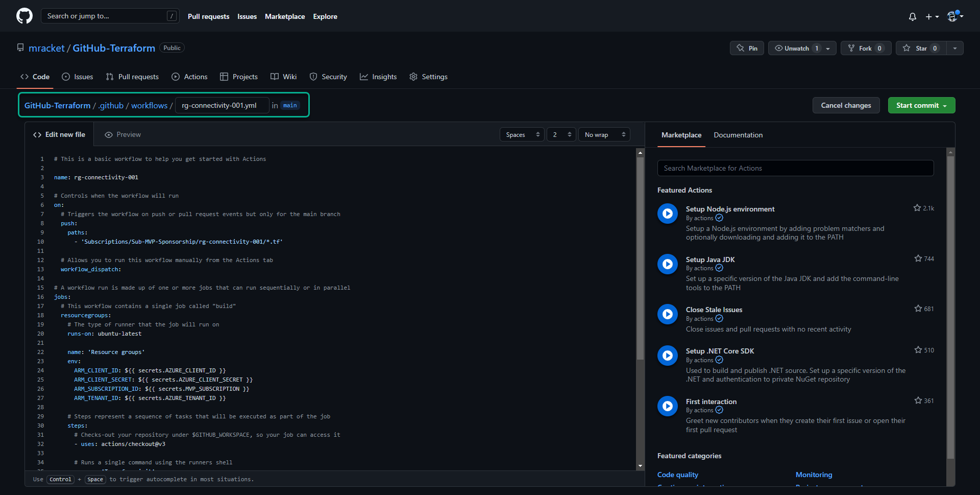The height and width of the screenshot is (495, 980).
Task: Click the Cancel changes button
Action: point(846,105)
